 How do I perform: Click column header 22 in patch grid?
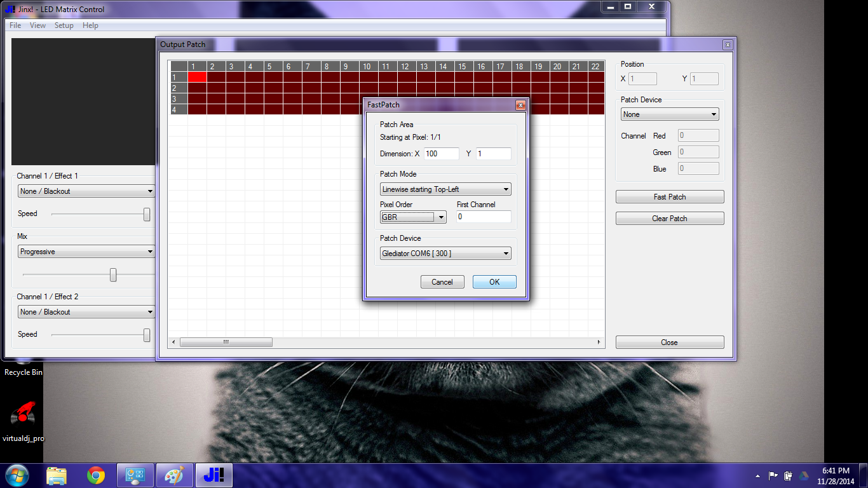point(595,66)
